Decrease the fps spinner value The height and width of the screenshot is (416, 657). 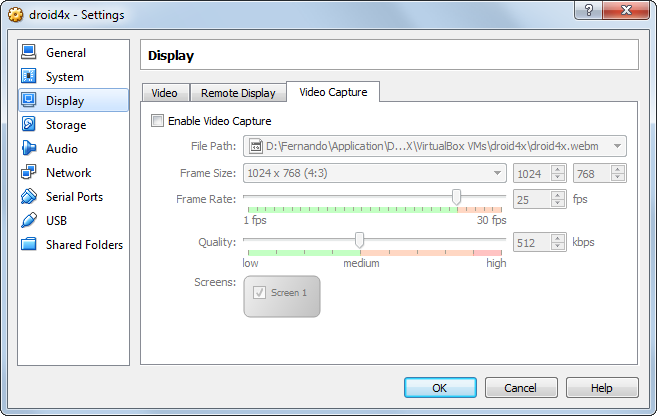[557, 203]
